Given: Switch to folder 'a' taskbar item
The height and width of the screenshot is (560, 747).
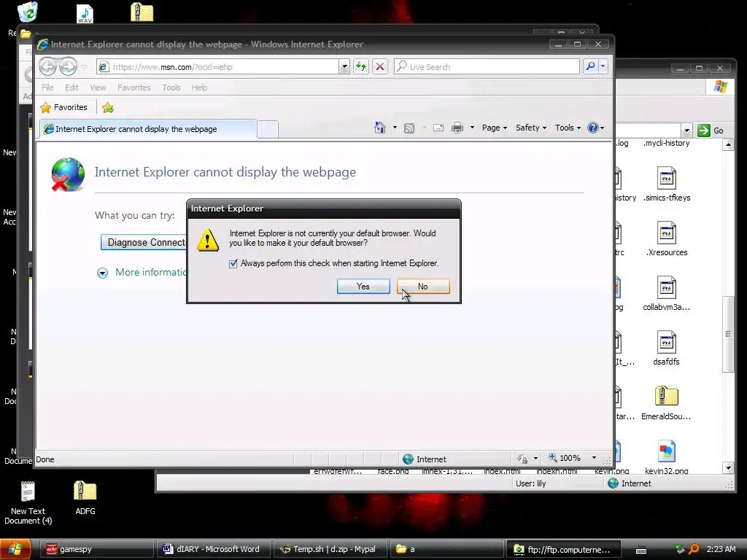Looking at the screenshot, I should tap(447, 549).
